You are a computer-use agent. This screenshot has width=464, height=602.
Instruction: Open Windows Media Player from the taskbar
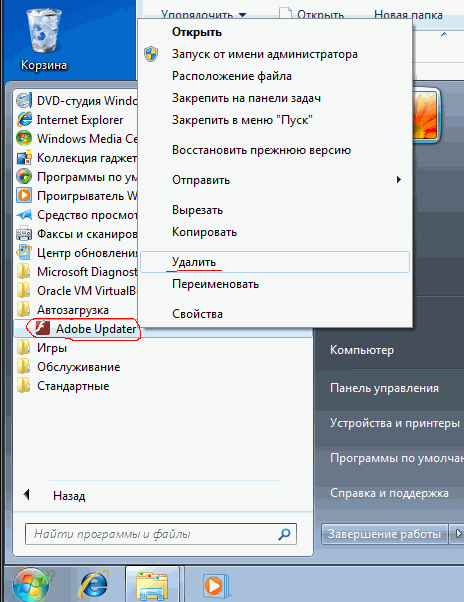point(216,586)
